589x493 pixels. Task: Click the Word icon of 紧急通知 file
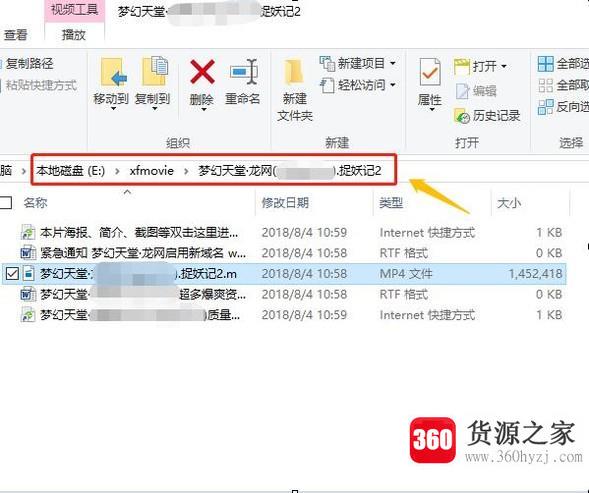tap(28, 253)
